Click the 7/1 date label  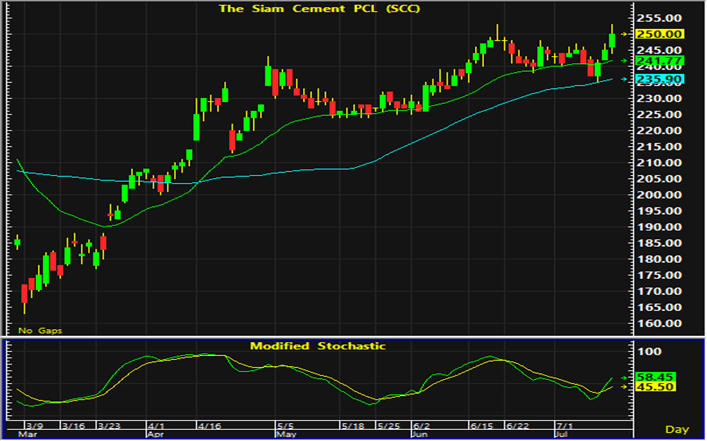point(564,426)
